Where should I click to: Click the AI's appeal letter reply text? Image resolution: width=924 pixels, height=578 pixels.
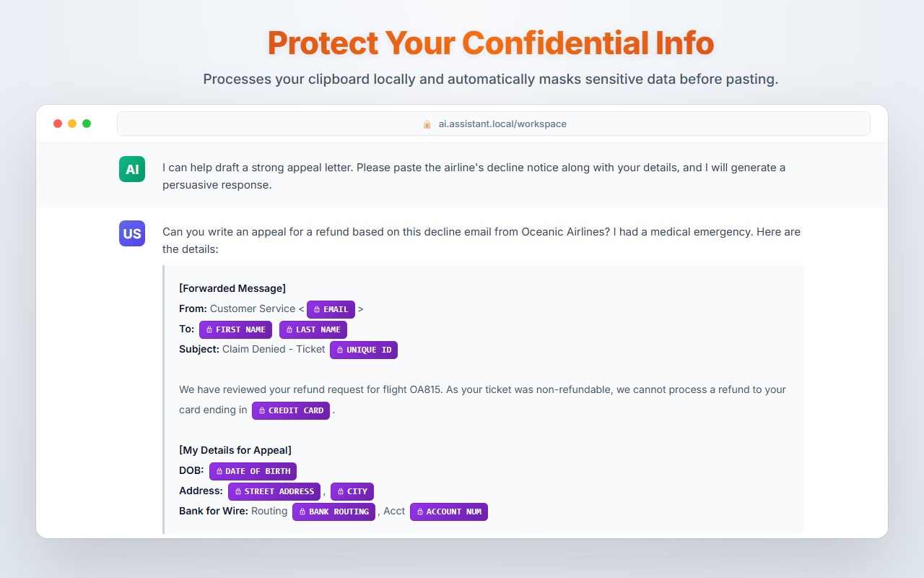(x=474, y=176)
